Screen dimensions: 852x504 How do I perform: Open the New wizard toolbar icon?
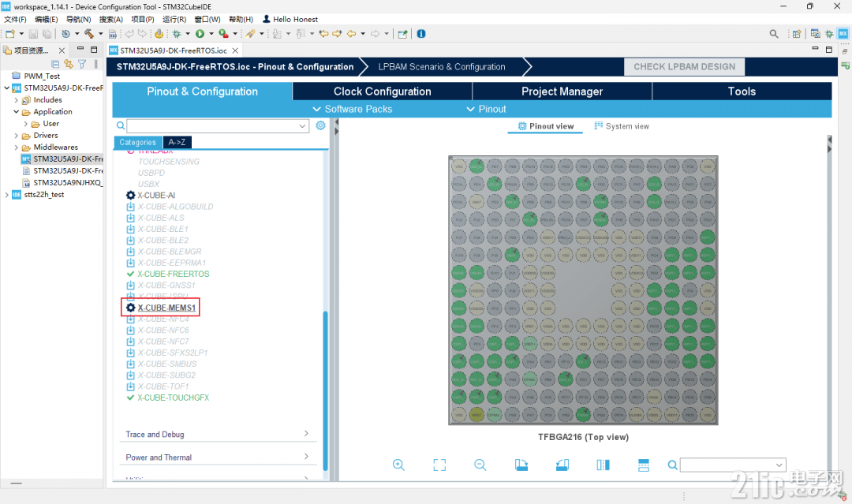10,34
